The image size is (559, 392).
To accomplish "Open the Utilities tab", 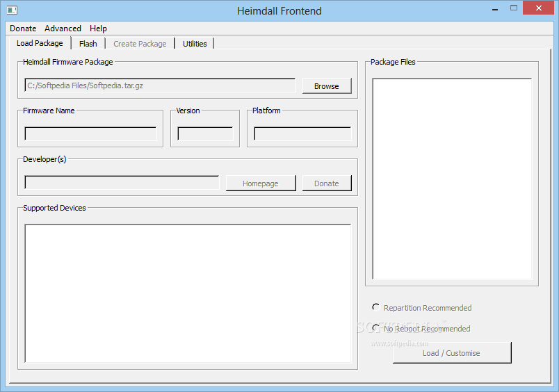I will (x=195, y=44).
